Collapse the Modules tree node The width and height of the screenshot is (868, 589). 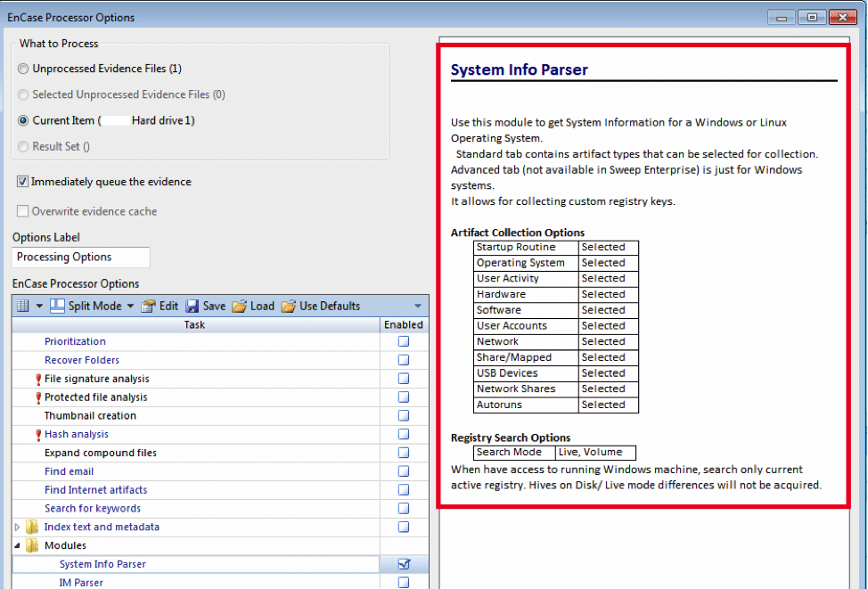pos(17,545)
